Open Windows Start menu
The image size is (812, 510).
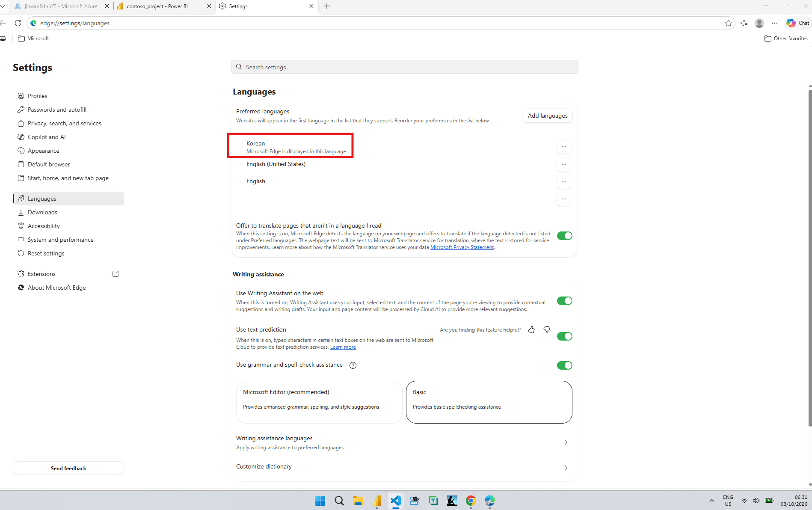[x=320, y=501]
